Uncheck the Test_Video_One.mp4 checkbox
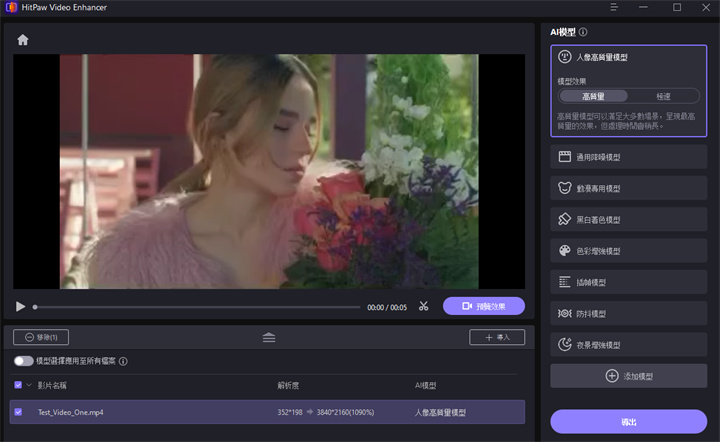This screenshot has height=442, width=720. 18,411
